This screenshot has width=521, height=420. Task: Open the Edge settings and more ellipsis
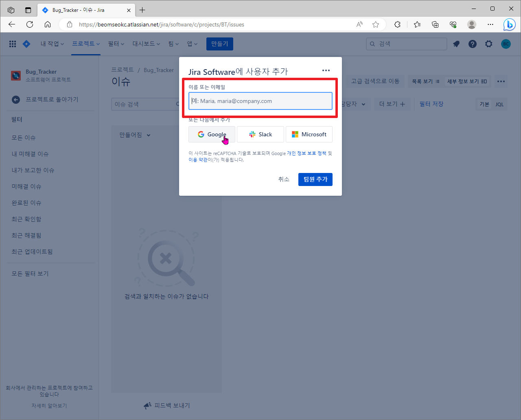click(490, 24)
